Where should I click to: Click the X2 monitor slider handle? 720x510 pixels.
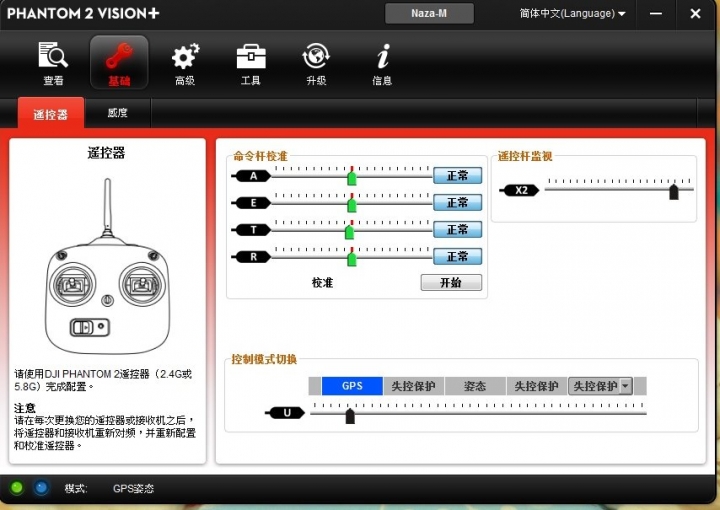674,191
